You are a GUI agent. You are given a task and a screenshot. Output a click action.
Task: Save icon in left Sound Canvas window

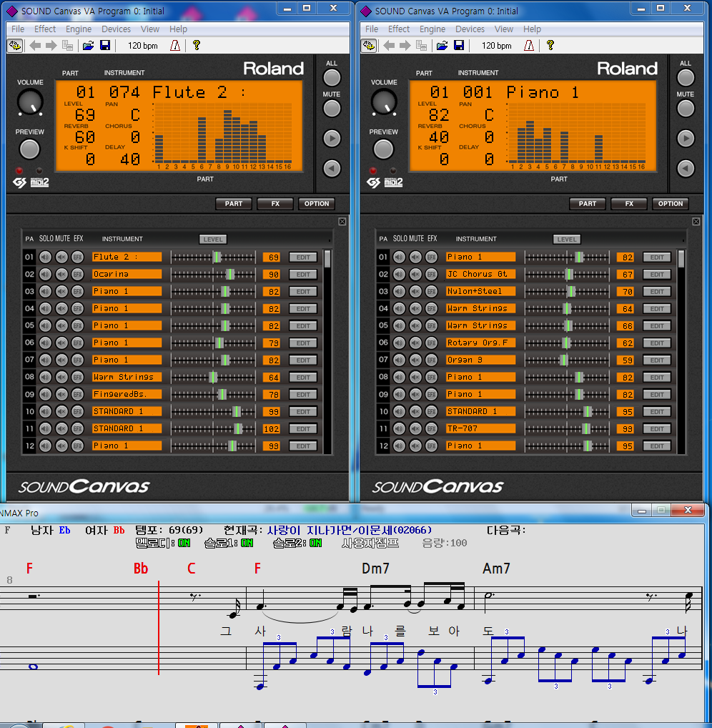point(105,46)
